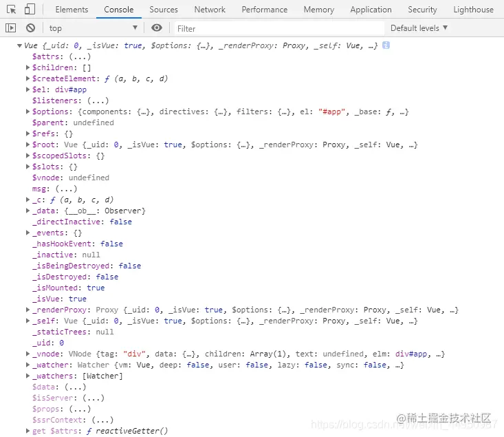Invoke getter for $attrs (...)

(80, 56)
